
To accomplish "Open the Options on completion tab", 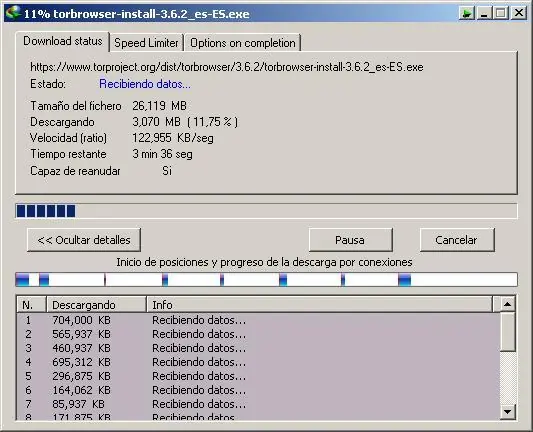I will (x=243, y=43).
